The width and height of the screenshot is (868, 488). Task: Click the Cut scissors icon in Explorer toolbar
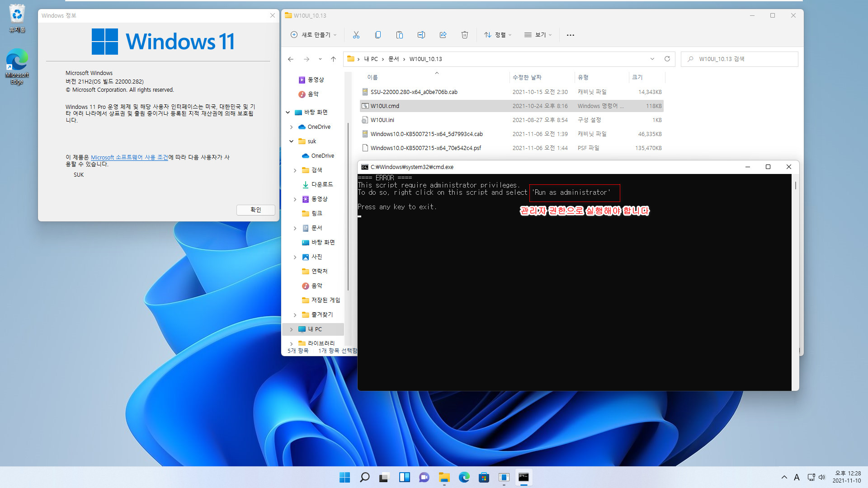tap(356, 35)
